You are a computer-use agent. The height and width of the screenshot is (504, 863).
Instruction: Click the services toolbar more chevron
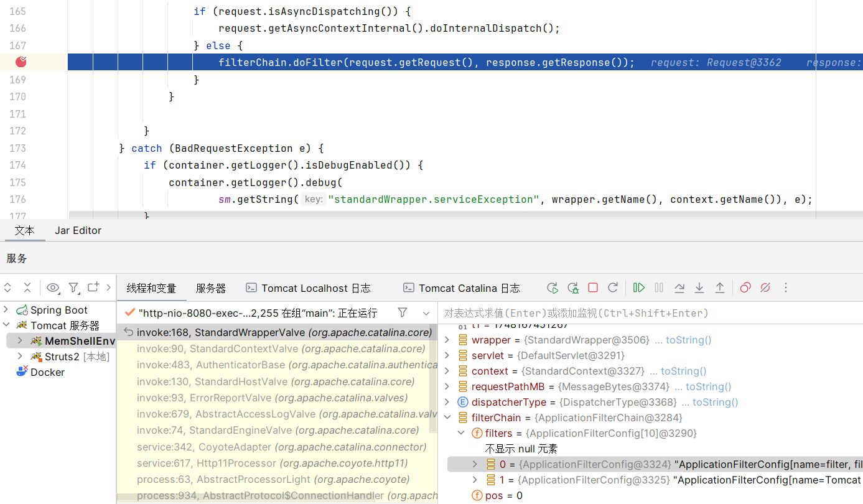(109, 287)
